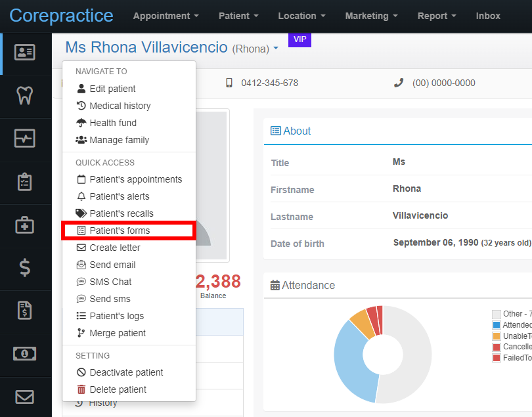Open the Inbox menu item
532x417 pixels.
488,16
